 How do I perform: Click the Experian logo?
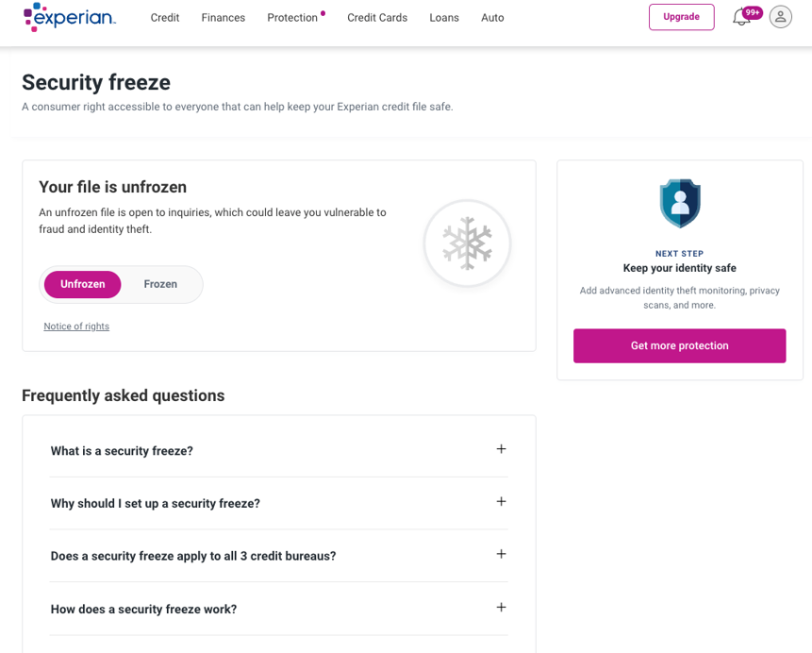[x=69, y=17]
